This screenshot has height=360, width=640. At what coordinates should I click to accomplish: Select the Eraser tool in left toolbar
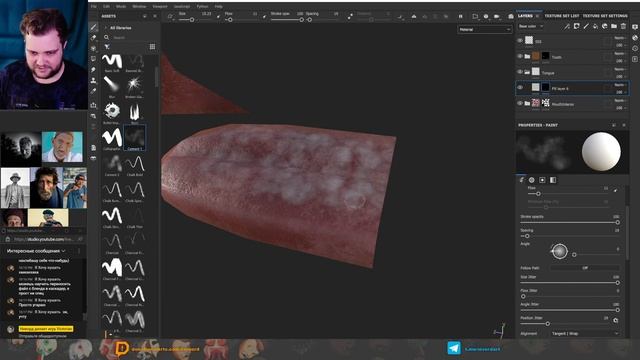pos(93,38)
